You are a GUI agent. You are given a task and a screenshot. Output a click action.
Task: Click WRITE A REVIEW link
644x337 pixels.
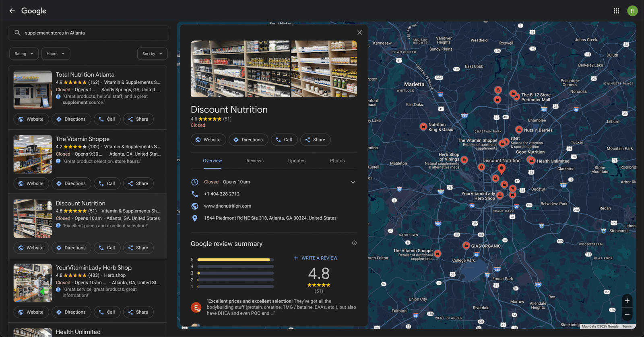coord(316,258)
